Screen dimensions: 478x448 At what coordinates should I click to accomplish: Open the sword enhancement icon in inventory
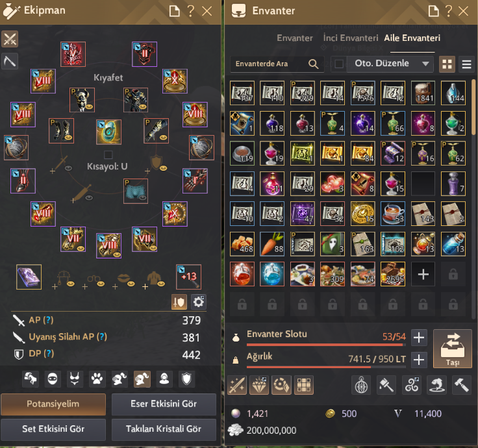click(x=237, y=385)
